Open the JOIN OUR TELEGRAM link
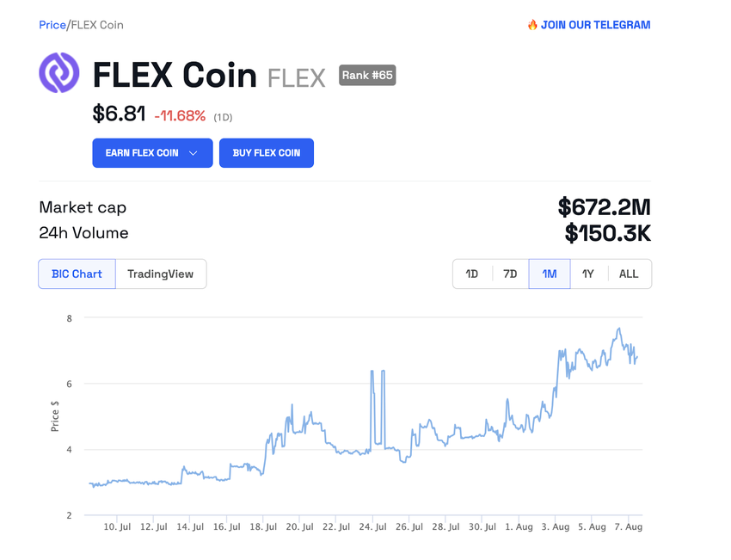 coord(595,25)
